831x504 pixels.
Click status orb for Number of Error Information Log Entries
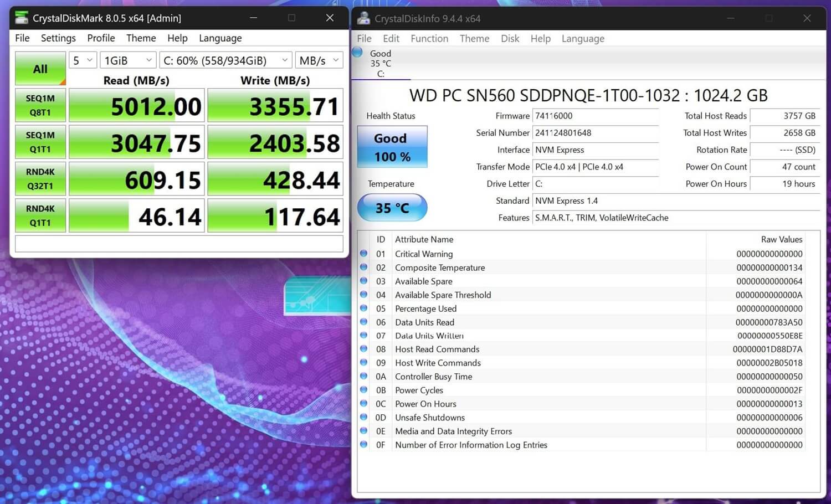[363, 444]
